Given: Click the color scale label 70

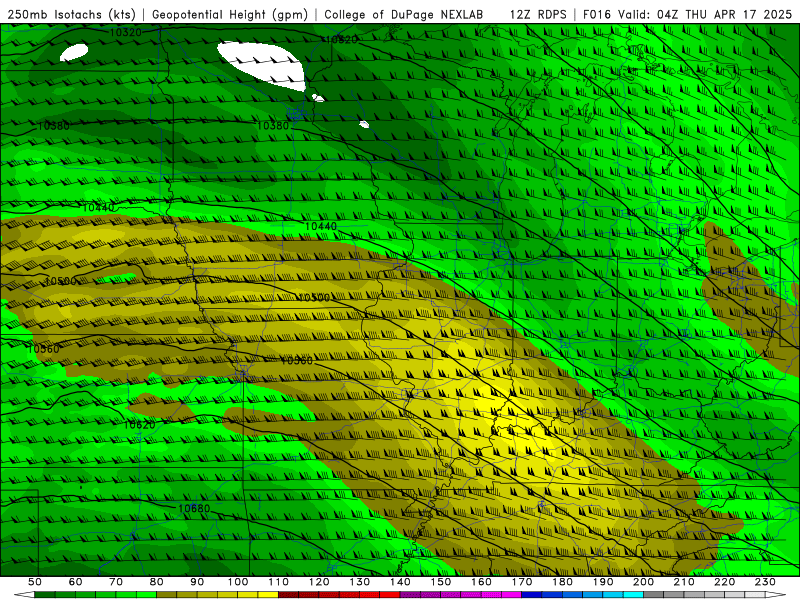Looking at the screenshot, I should (x=116, y=582).
